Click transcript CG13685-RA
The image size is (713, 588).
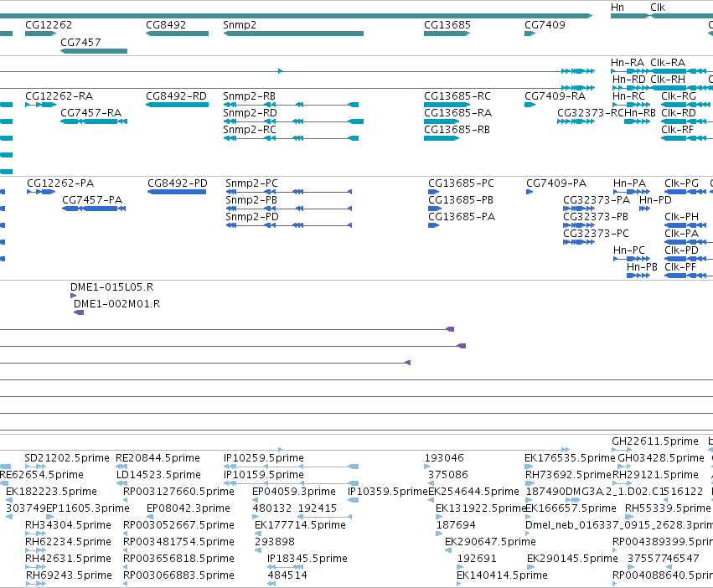pyautogui.click(x=458, y=113)
